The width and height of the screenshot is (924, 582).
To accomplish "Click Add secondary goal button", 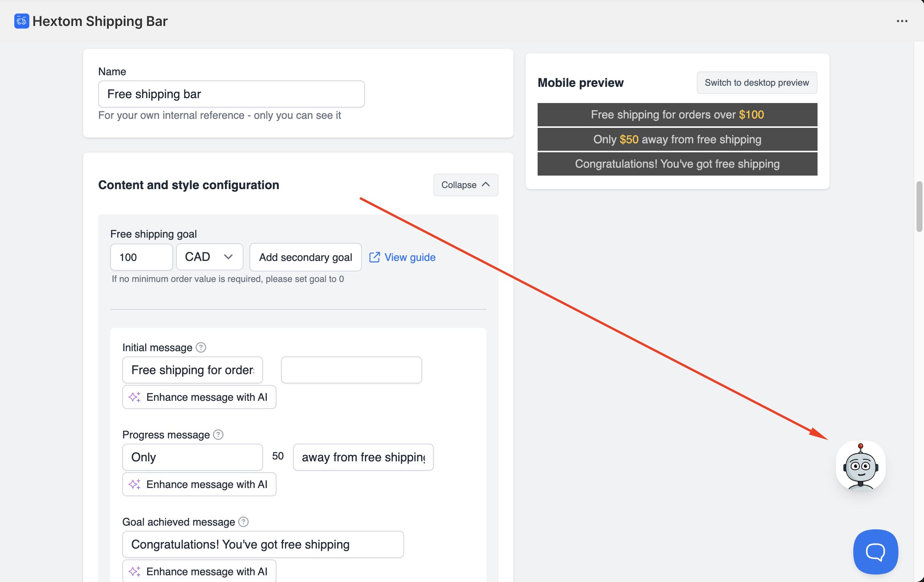I will (x=305, y=257).
